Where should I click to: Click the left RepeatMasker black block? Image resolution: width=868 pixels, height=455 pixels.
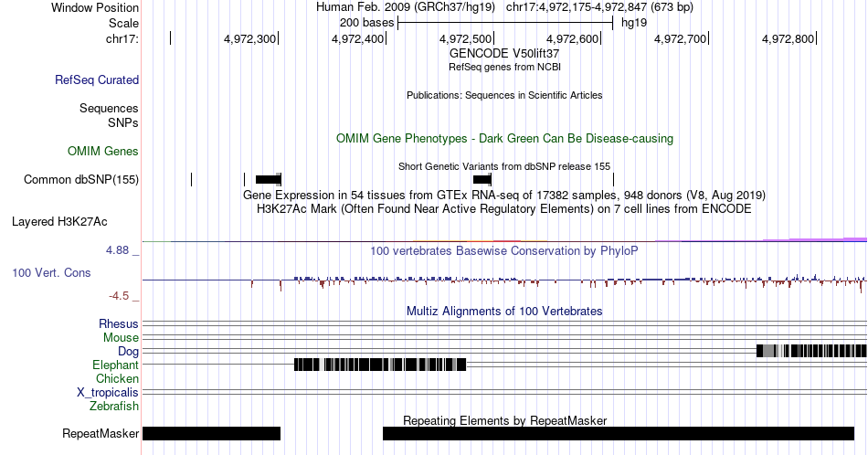tap(211, 433)
